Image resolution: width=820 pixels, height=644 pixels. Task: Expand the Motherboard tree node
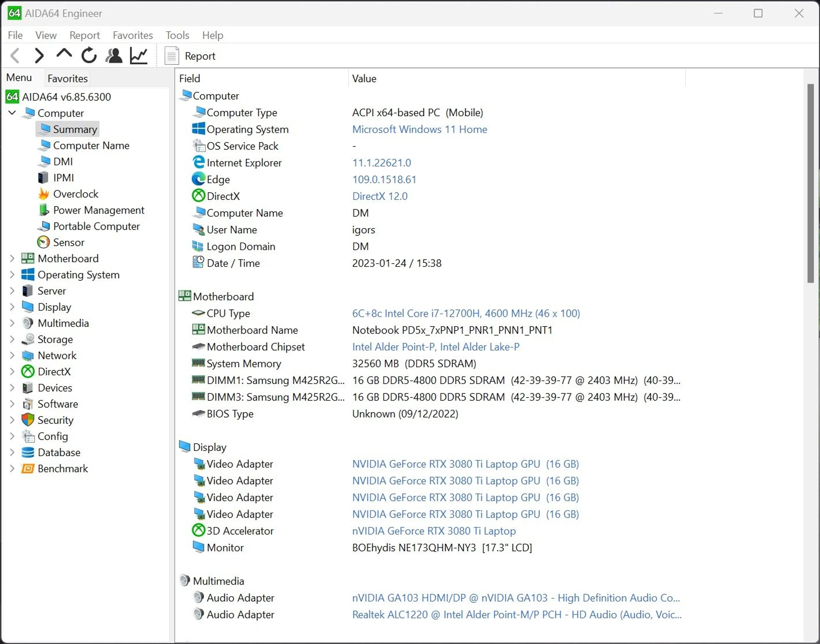click(12, 258)
